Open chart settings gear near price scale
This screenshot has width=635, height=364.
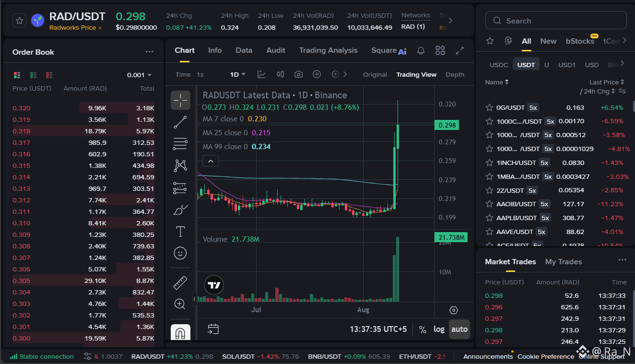[454, 310]
